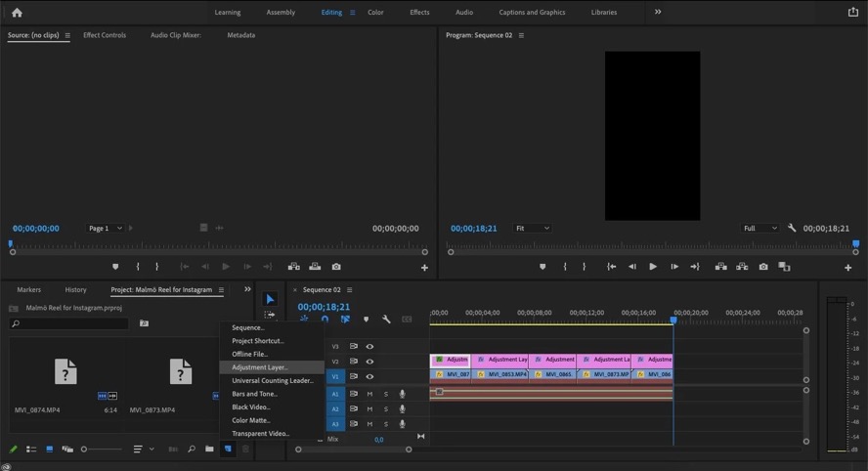The width and height of the screenshot is (868, 471).
Task: Export frame camera icon in Source monitor
Action: [x=336, y=266]
